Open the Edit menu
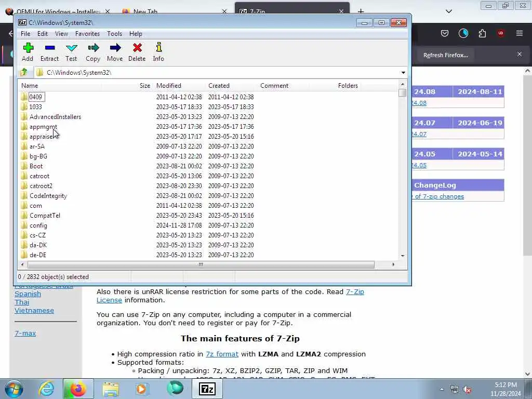The image size is (532, 399). pyautogui.click(x=43, y=34)
